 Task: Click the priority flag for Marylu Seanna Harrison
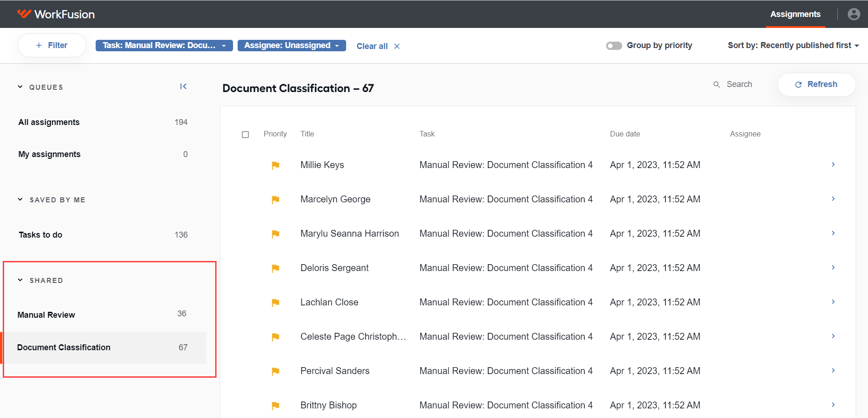pos(276,234)
